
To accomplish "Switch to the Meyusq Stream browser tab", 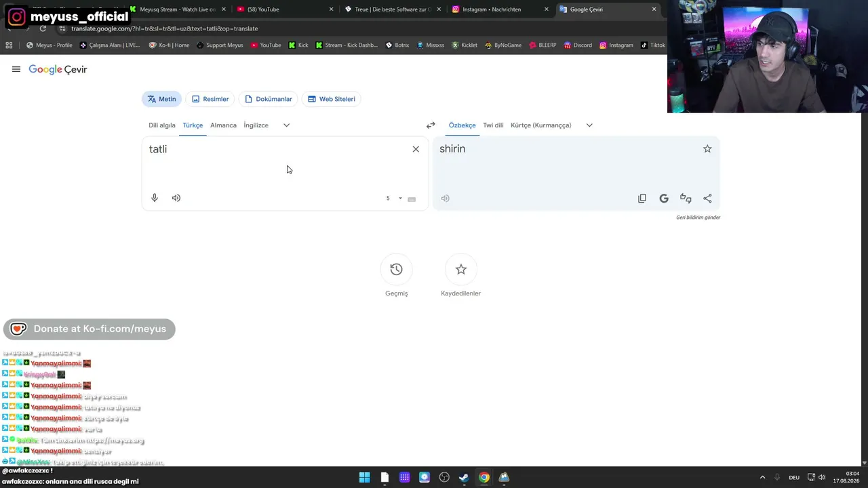I will point(178,9).
